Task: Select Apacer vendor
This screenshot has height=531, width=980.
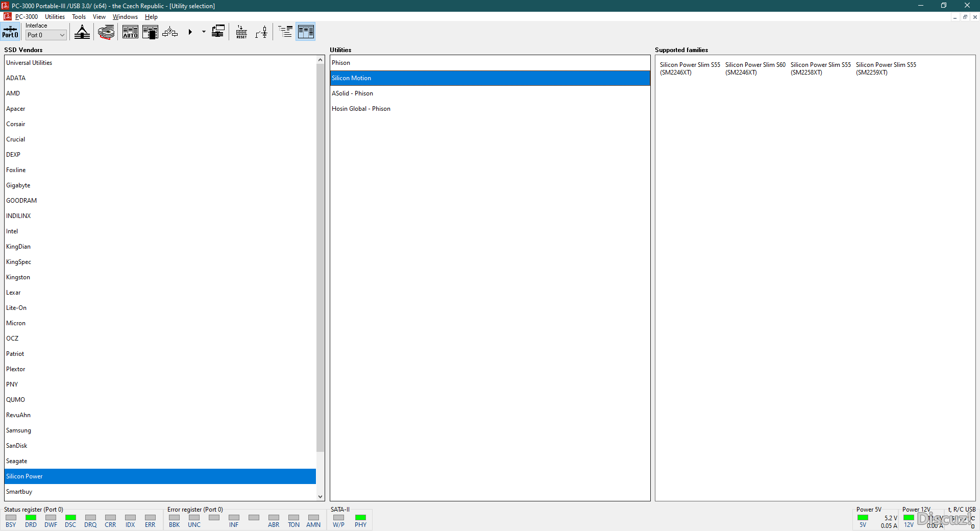Action: (x=160, y=109)
